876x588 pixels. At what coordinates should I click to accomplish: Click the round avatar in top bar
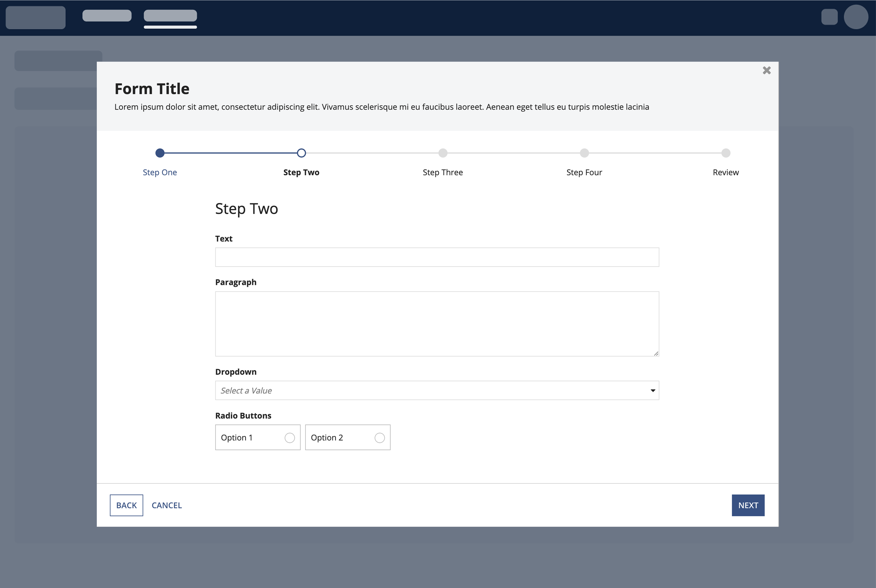pos(856,17)
